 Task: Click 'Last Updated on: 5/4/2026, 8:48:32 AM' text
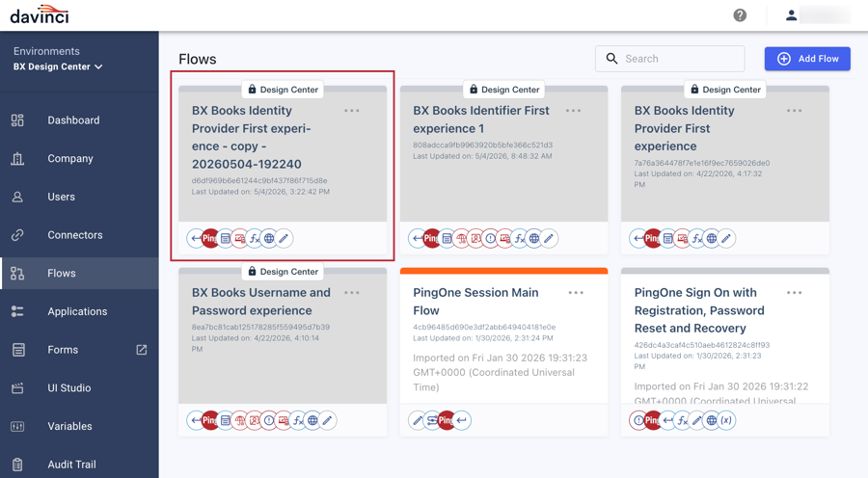point(483,156)
